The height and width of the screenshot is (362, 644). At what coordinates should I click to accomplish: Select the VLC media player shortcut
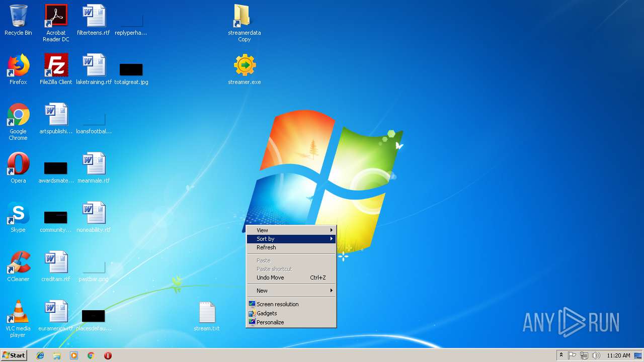(18, 319)
